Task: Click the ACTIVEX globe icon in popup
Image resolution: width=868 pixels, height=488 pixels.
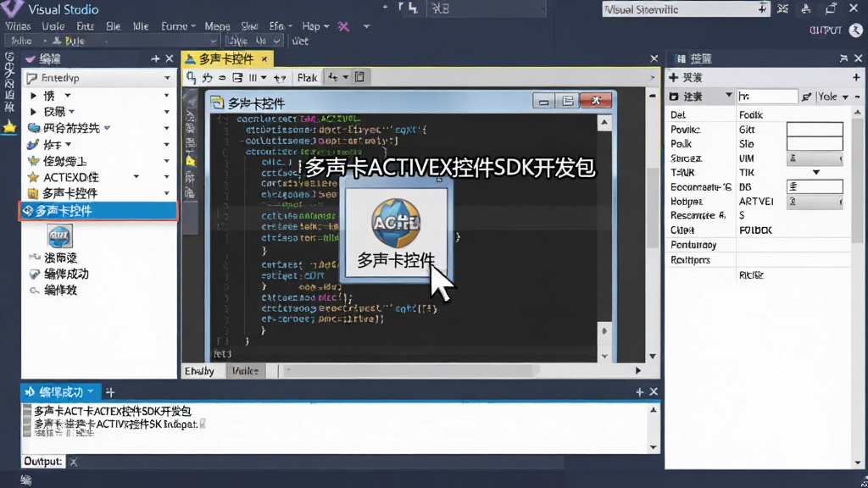Action: click(x=395, y=223)
